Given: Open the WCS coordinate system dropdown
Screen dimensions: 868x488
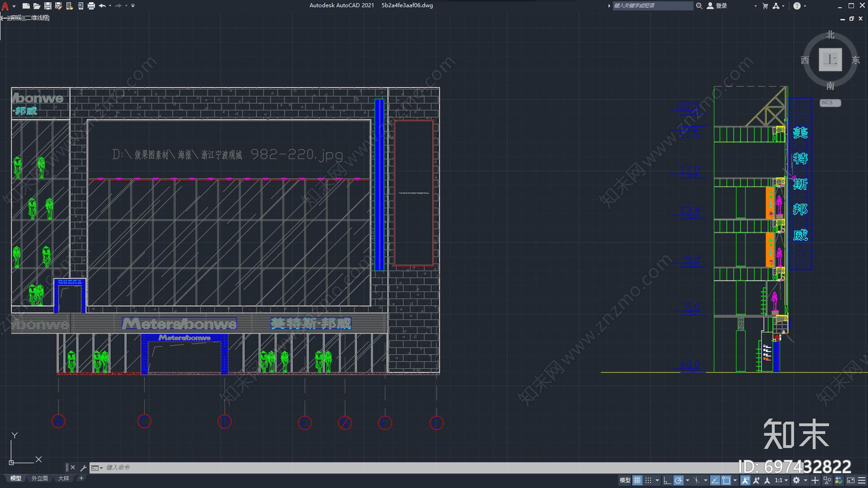Looking at the screenshot, I should [830, 102].
